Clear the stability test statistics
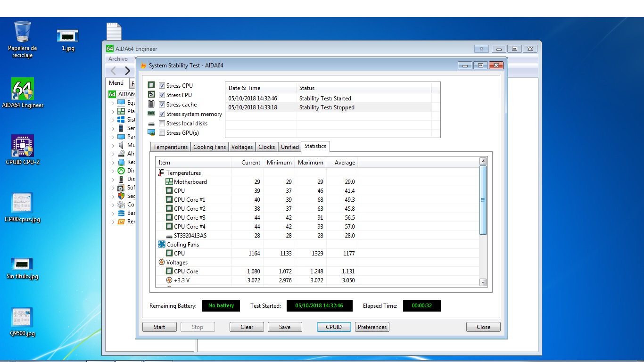The image size is (644, 362). coord(247,327)
